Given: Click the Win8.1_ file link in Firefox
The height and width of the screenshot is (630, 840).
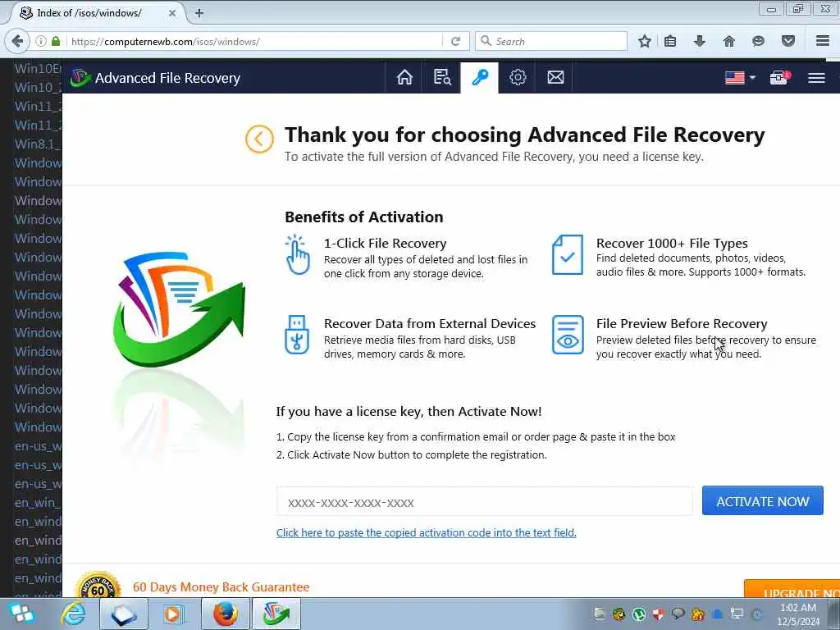Looking at the screenshot, I should pyautogui.click(x=38, y=144).
